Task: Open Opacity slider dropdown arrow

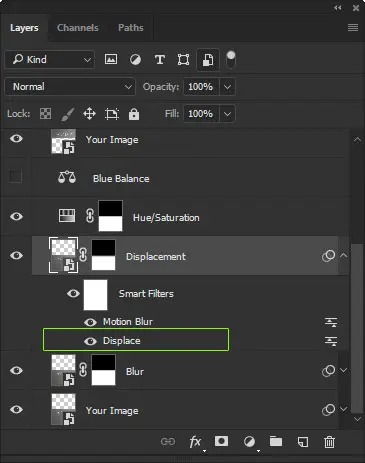Action: pyautogui.click(x=227, y=87)
